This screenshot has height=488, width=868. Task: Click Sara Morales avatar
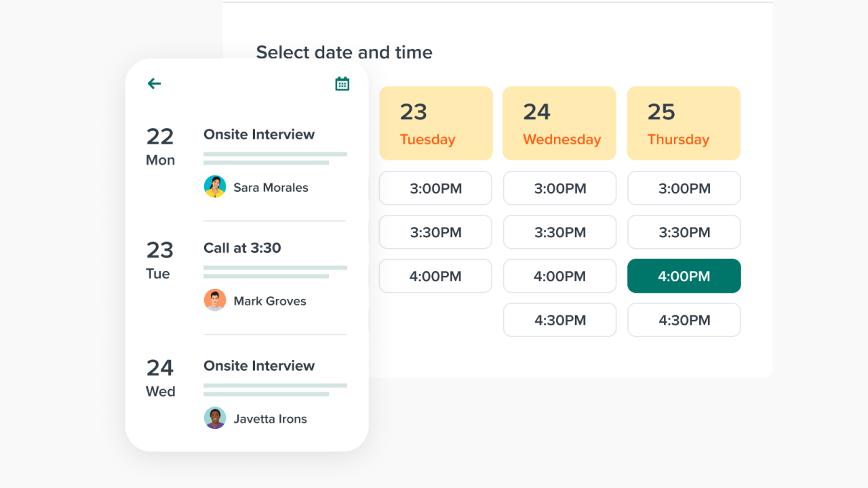[x=215, y=187]
